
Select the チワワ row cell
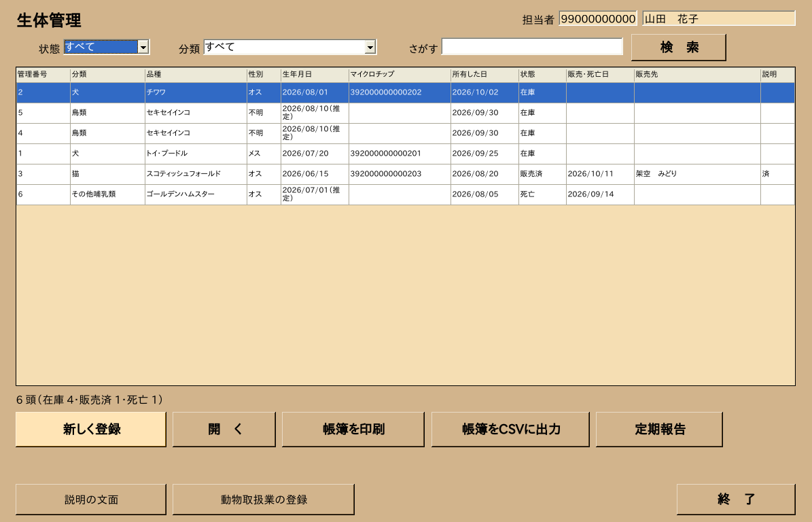click(x=196, y=92)
